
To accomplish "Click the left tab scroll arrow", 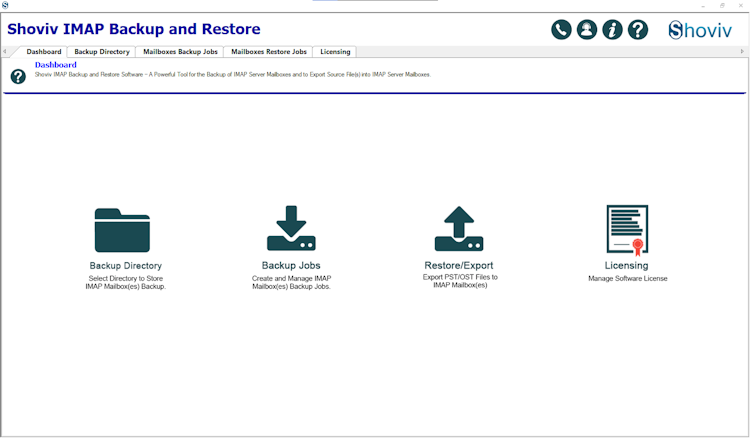I will [5, 51].
